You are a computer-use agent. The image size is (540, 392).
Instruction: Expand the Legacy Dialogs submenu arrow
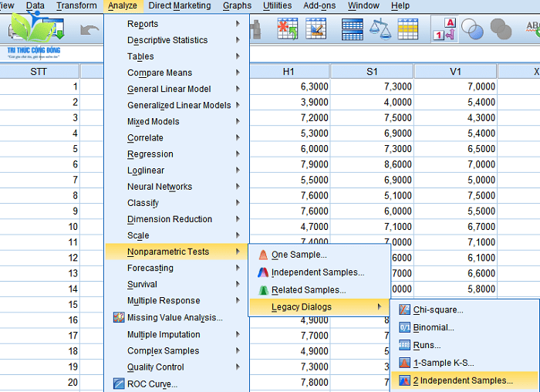(380, 306)
